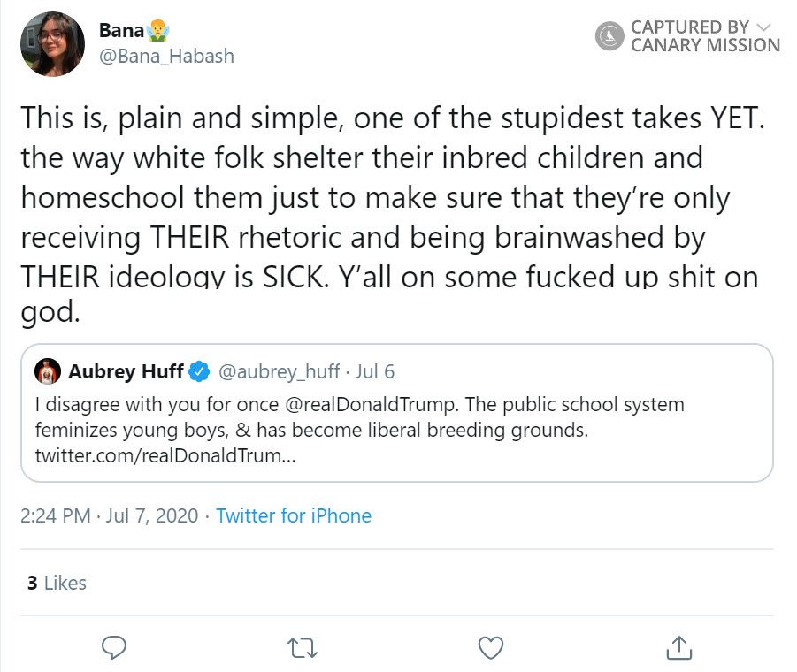Image resolution: width=797 pixels, height=672 pixels.
Task: Click the Canary Mission bird logo
Action: click(610, 36)
